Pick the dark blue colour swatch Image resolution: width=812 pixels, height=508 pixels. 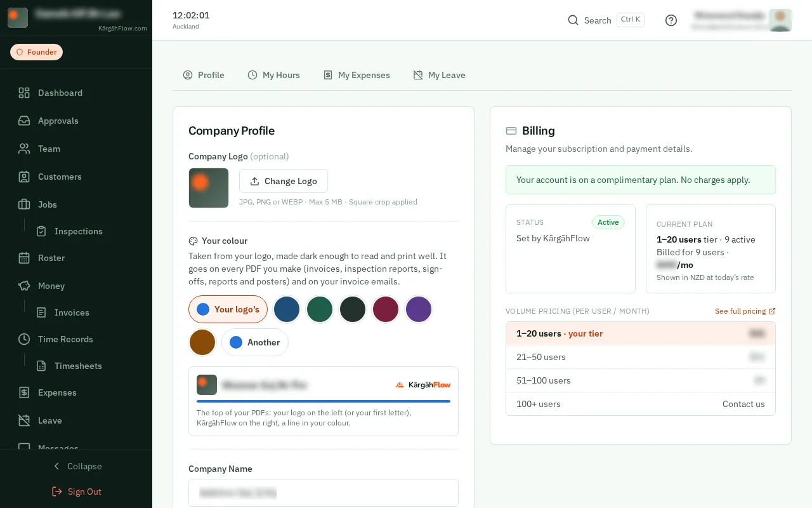[287, 309]
